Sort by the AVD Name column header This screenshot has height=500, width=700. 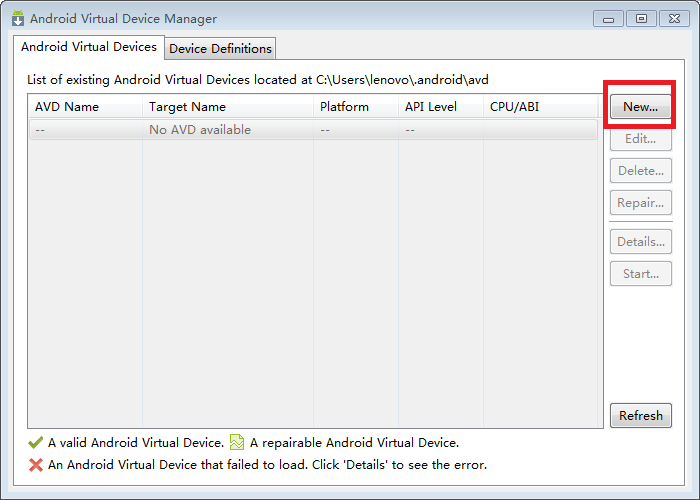click(x=85, y=107)
